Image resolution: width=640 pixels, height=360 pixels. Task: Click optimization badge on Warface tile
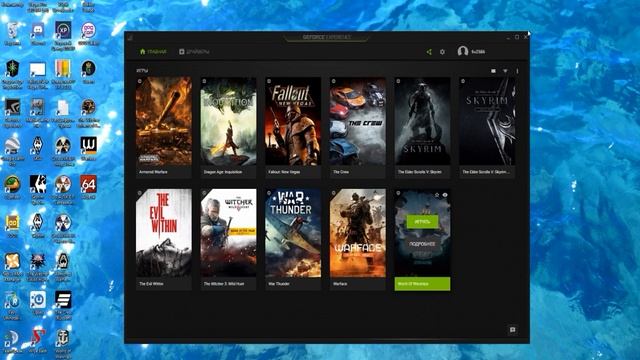tap(333, 193)
